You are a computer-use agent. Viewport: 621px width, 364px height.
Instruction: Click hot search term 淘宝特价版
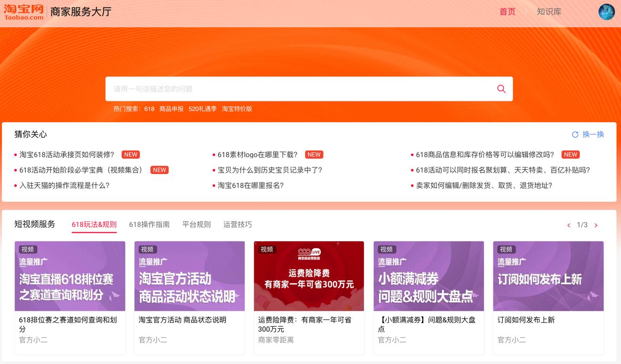click(x=237, y=109)
